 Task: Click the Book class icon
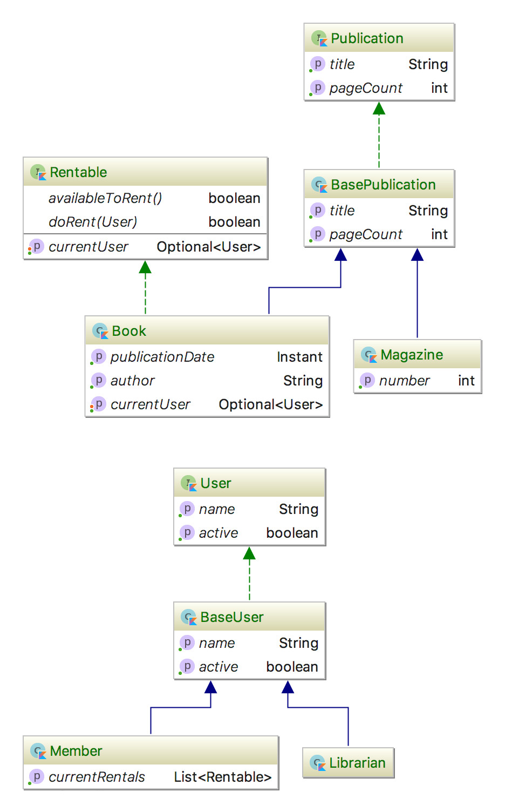100,331
